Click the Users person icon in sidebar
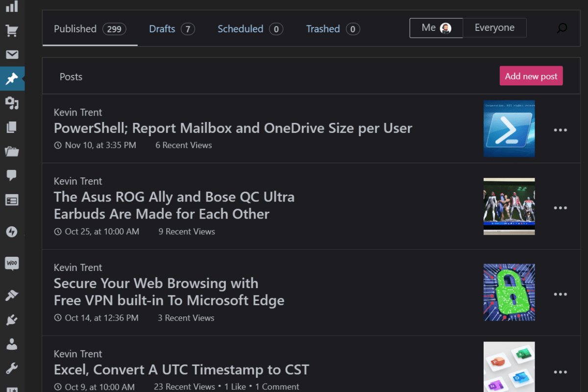 pos(12,344)
